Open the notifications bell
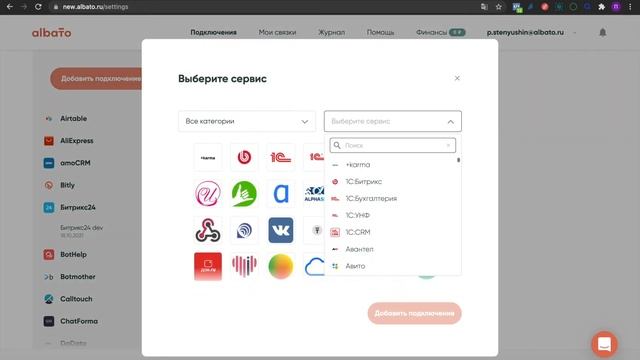This screenshot has height=360, width=640. pyautogui.click(x=602, y=32)
